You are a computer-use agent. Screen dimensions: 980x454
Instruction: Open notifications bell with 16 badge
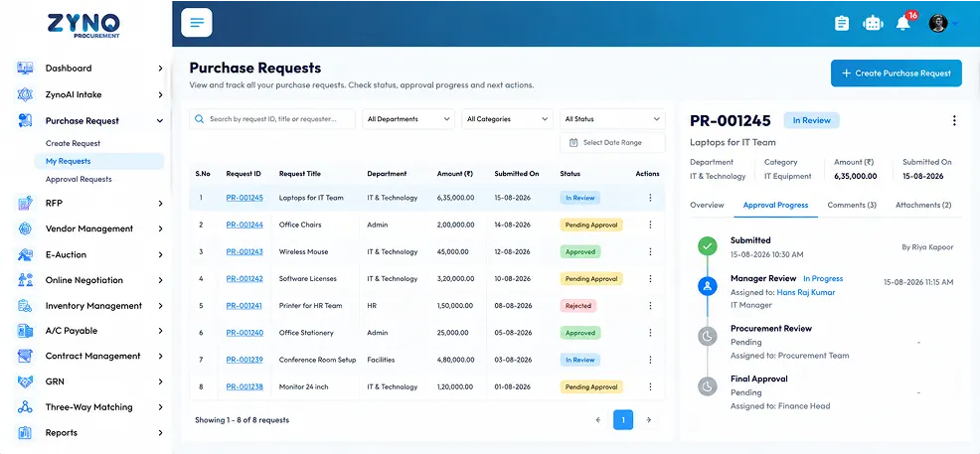click(x=903, y=23)
